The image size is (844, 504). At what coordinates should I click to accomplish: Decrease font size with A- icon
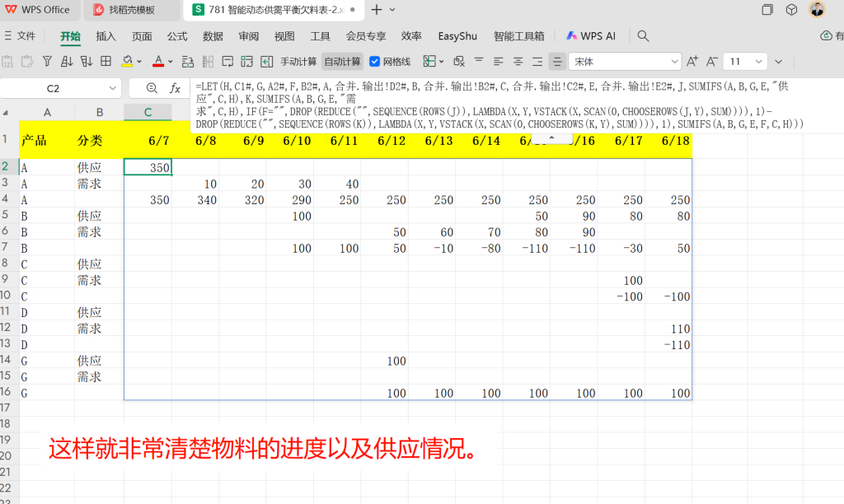711,61
